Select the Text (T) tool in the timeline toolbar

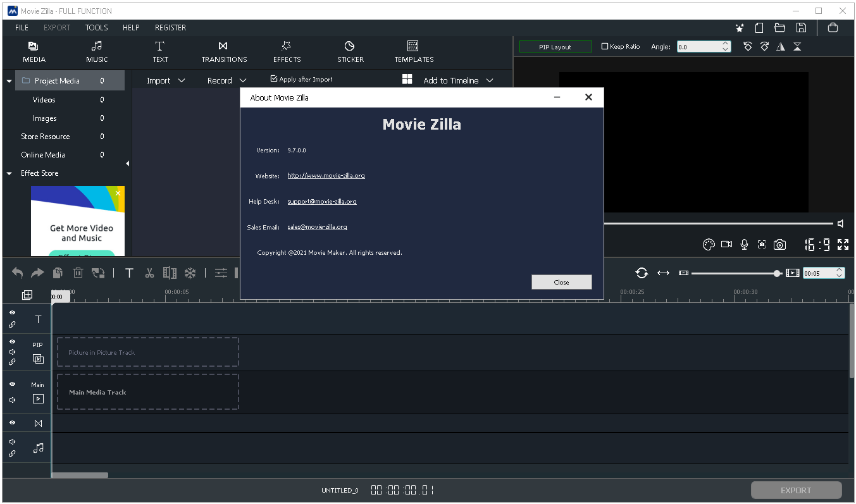click(129, 273)
